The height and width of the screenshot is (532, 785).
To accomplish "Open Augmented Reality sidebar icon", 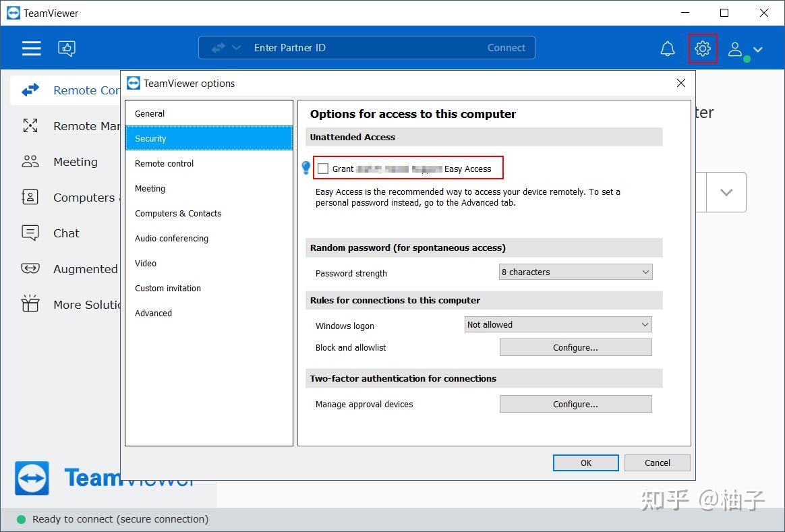I will 30,269.
